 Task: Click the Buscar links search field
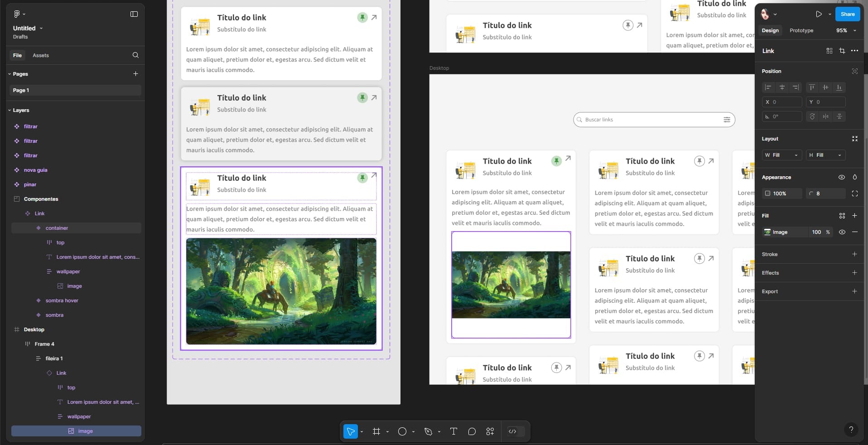654,120
